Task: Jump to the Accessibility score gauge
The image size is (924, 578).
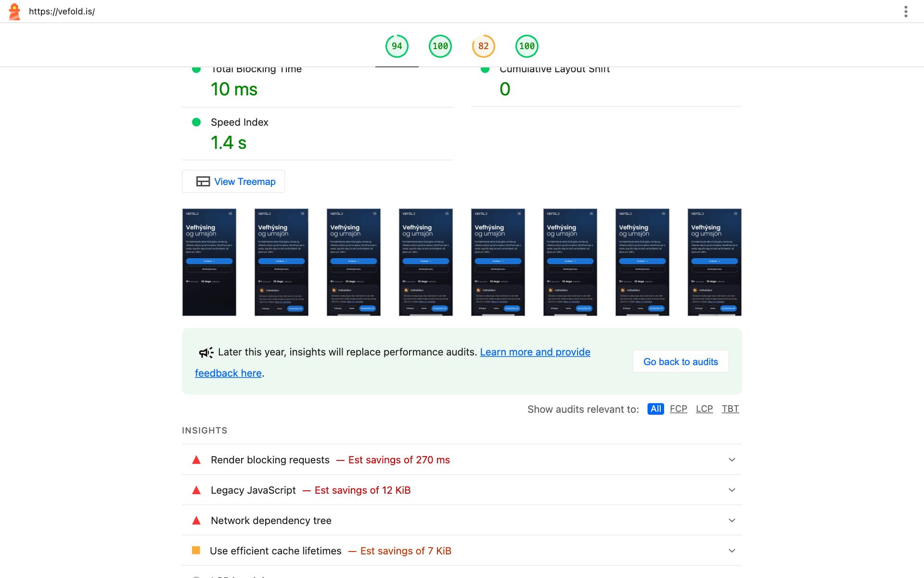Action: 440,46
